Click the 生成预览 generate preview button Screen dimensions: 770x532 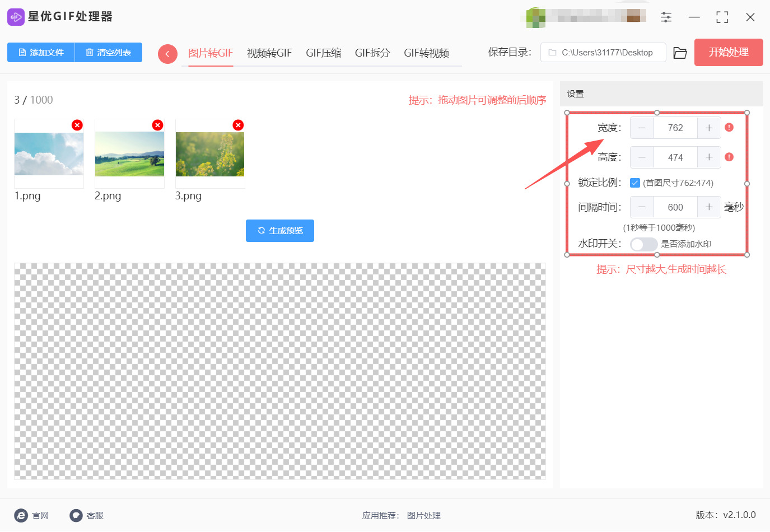[x=280, y=231]
